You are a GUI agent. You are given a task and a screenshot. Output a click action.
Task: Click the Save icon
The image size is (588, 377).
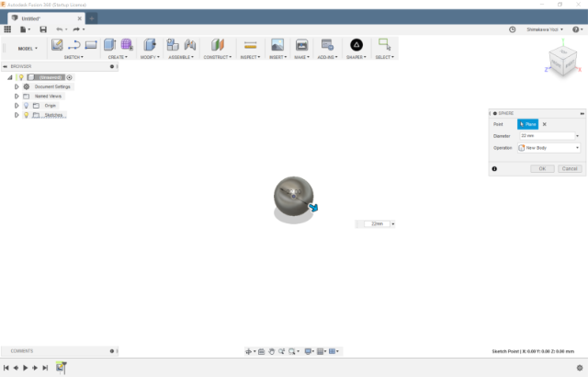click(43, 29)
